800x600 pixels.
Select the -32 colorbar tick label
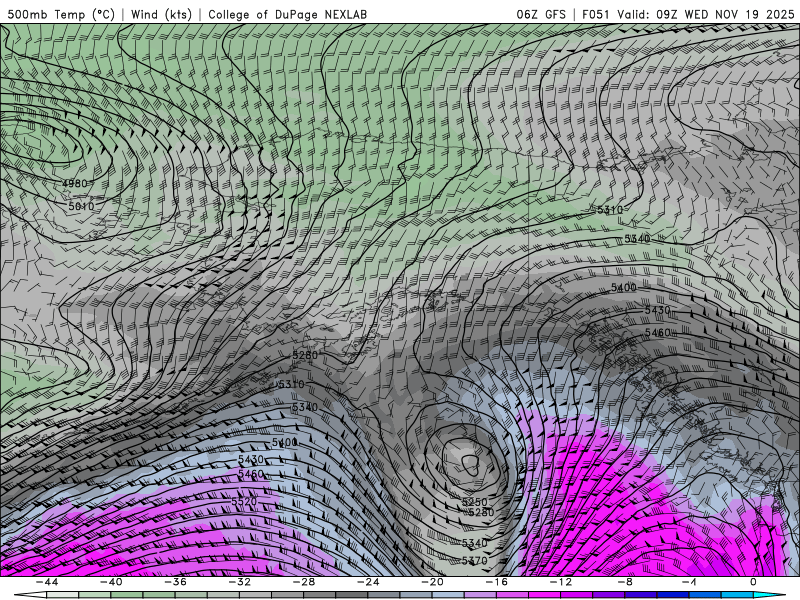tap(240, 582)
